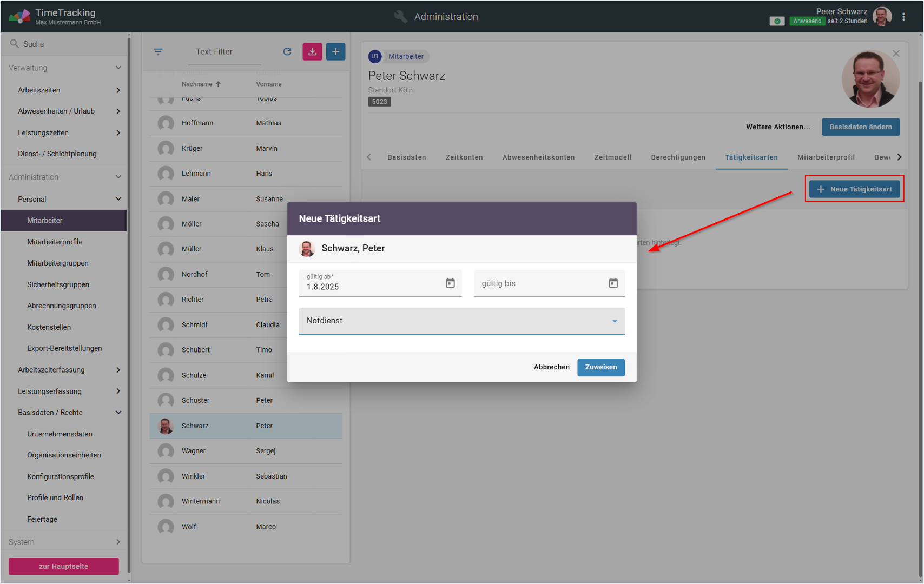The height and width of the screenshot is (584, 924).
Task: Expand the System sidebar section
Action: [118, 542]
